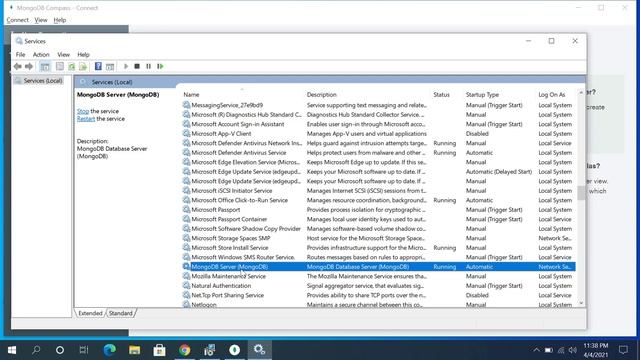Click the services list scroll down arrow
Viewport: 640px width, 360px height.
(x=581, y=303)
